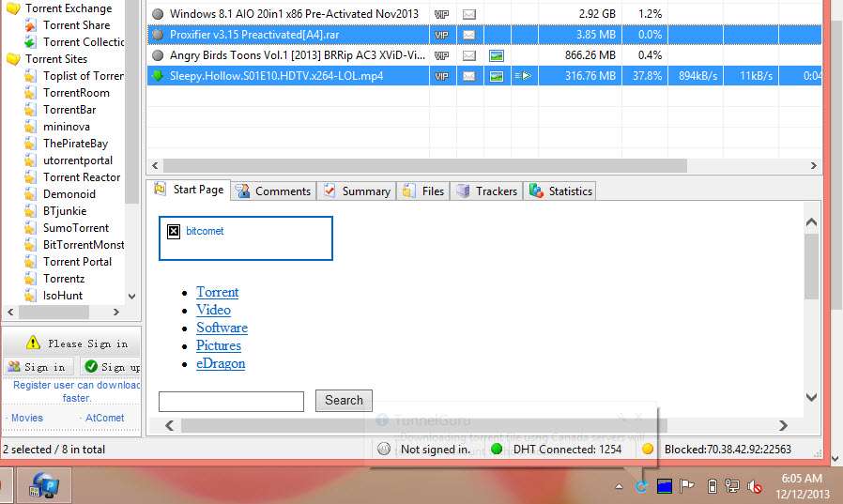This screenshot has width=843, height=504.
Task: Click green DHT Connected indicator
Action: coord(497,450)
